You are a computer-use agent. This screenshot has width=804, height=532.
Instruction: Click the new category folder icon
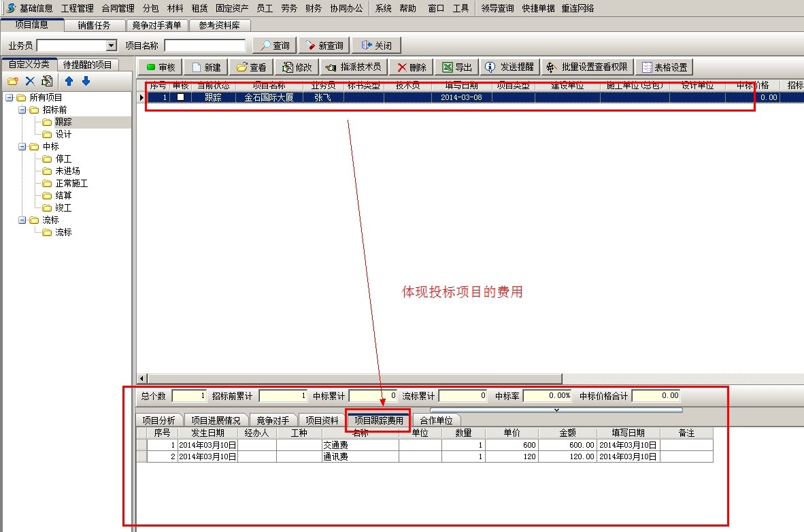12,81
